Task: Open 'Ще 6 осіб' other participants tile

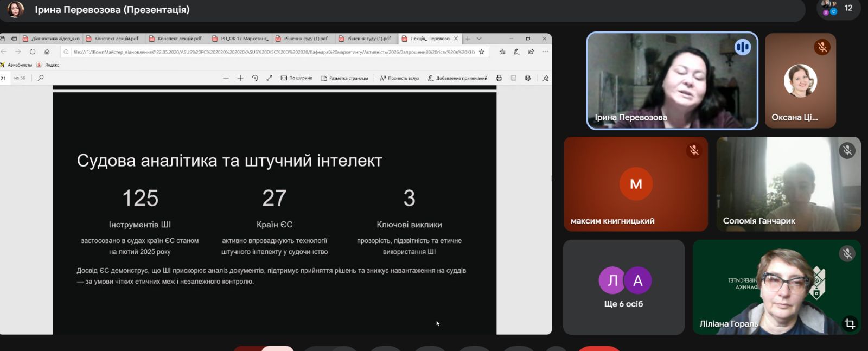Action: [x=624, y=287]
